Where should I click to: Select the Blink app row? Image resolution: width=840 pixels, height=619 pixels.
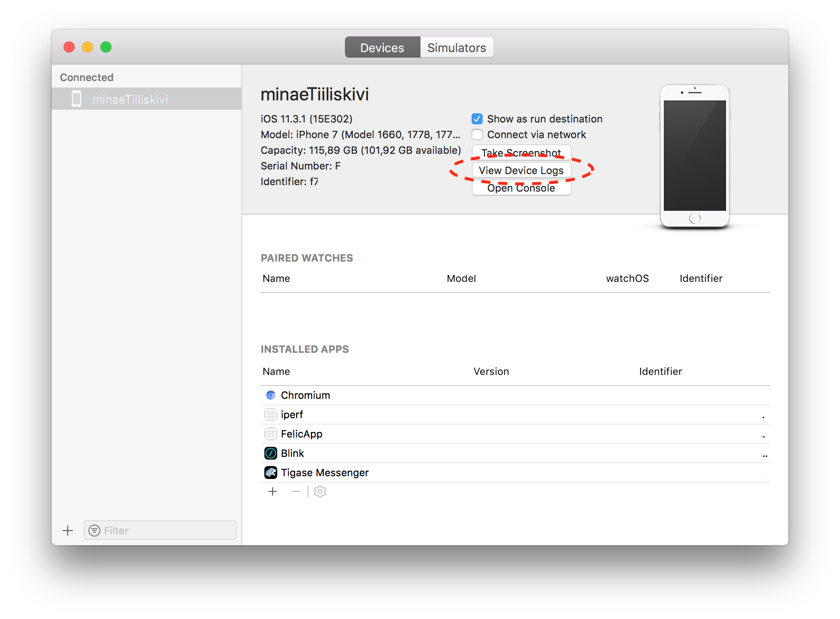pos(515,453)
